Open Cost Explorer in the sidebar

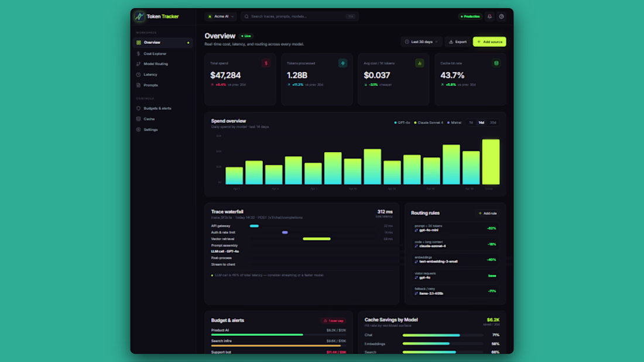pyautogui.click(x=163, y=53)
